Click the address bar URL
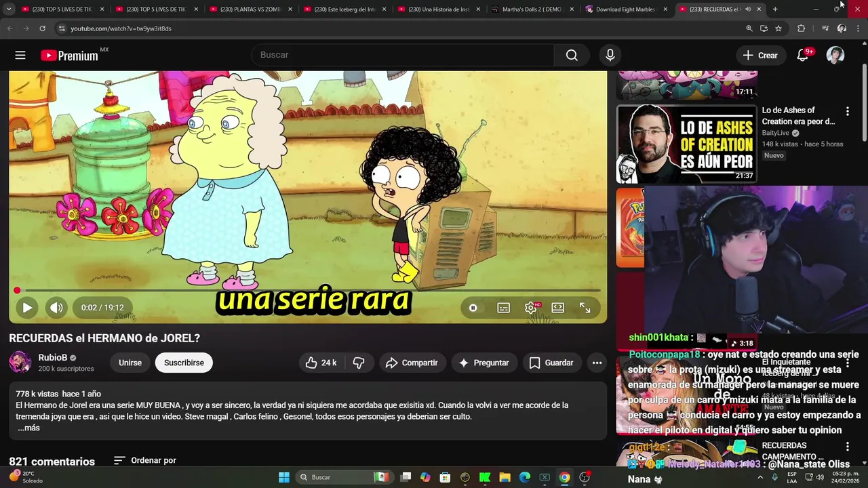 (x=121, y=28)
